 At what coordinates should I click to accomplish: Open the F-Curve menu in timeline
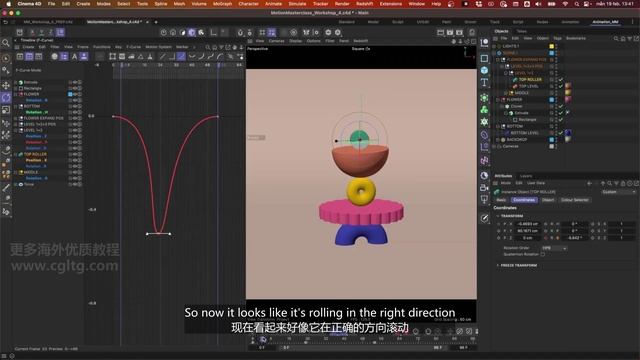point(133,47)
